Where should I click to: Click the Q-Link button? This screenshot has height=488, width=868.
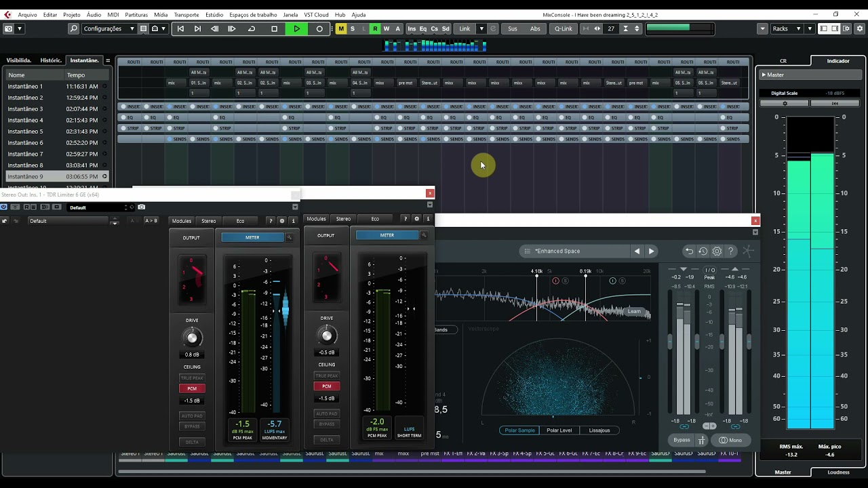click(x=564, y=28)
